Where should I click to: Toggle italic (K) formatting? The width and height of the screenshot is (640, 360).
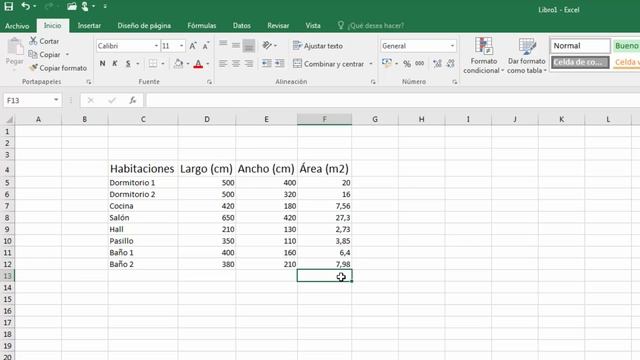tap(115, 63)
